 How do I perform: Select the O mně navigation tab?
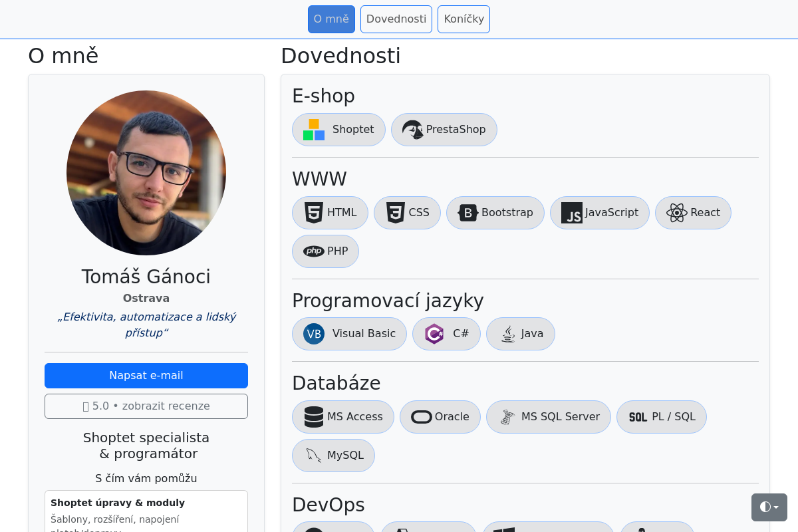click(331, 19)
